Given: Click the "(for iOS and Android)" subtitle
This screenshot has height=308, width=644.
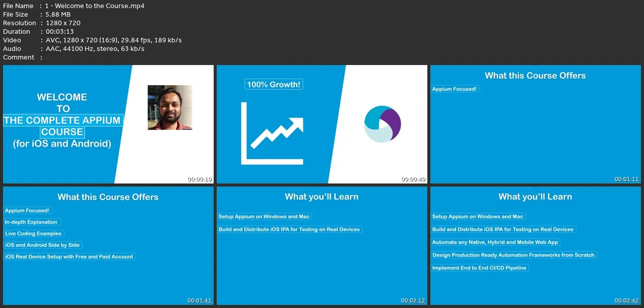Looking at the screenshot, I should click(62, 144).
